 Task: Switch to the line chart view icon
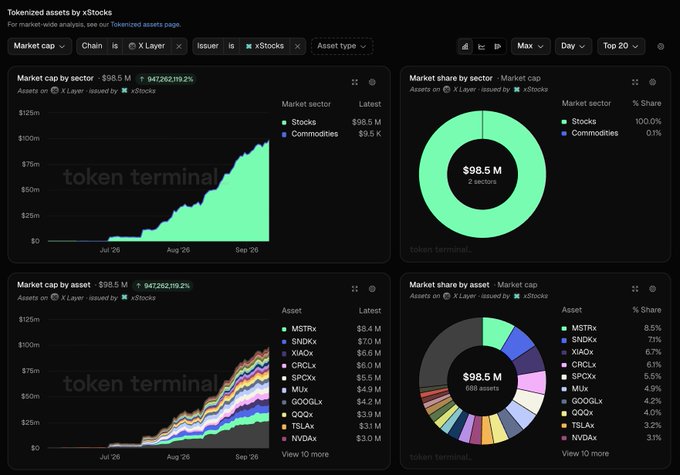coord(481,46)
